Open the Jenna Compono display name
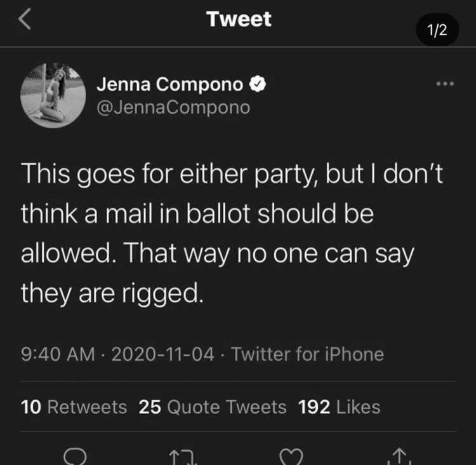The width and height of the screenshot is (476, 465). tap(169, 84)
